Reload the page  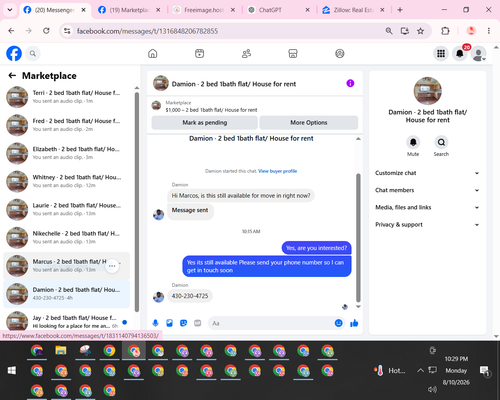pos(46,31)
